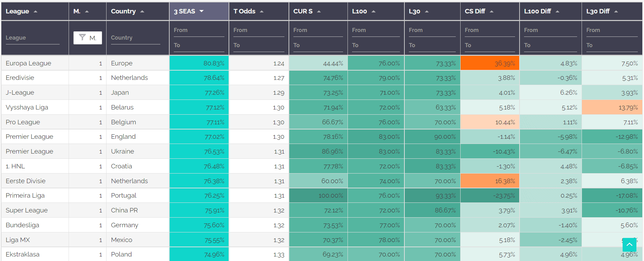Click England in the Country column
644x261 pixels.
coord(123,137)
